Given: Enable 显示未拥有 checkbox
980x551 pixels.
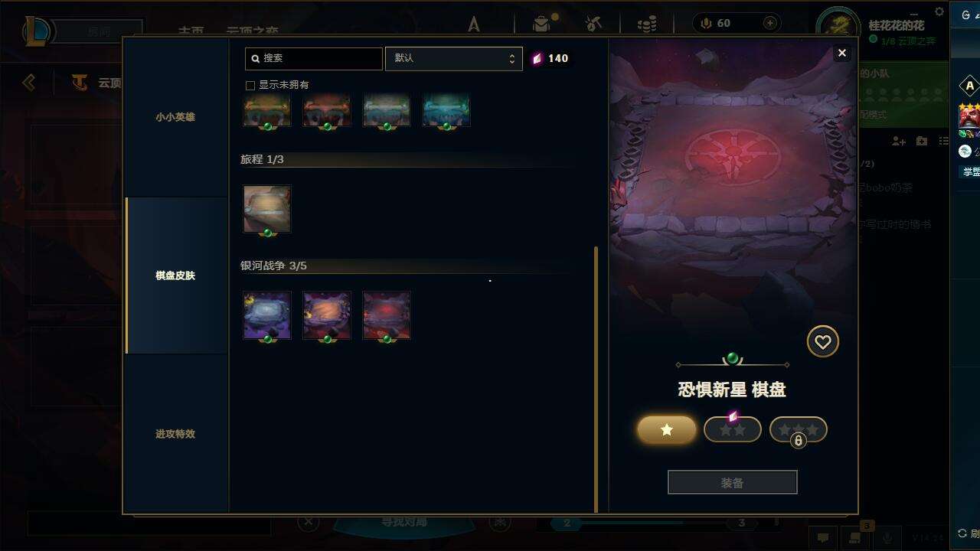Looking at the screenshot, I should [250, 85].
